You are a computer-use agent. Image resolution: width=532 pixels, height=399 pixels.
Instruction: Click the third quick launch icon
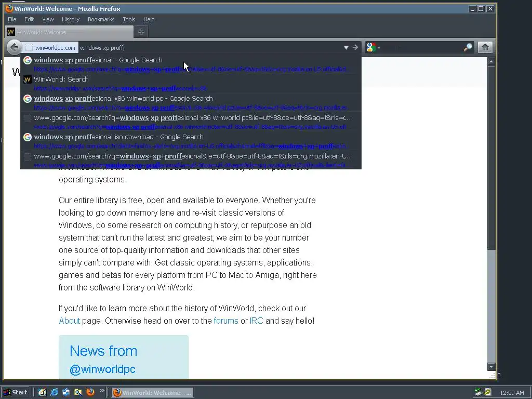pos(66,392)
